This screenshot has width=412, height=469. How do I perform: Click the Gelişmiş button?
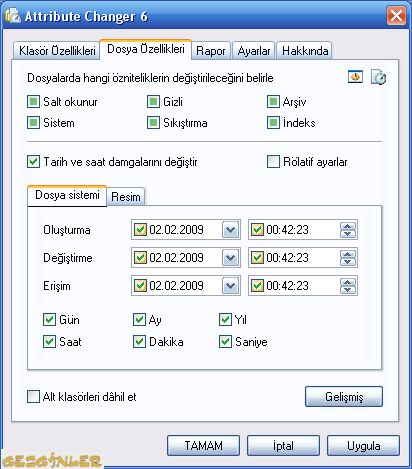pyautogui.click(x=344, y=397)
